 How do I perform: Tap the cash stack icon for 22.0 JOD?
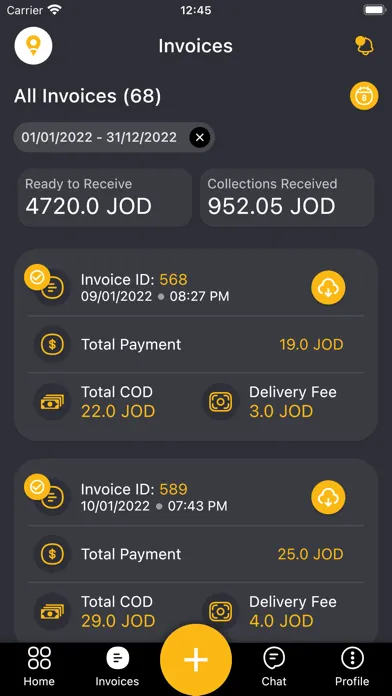pos(52,402)
